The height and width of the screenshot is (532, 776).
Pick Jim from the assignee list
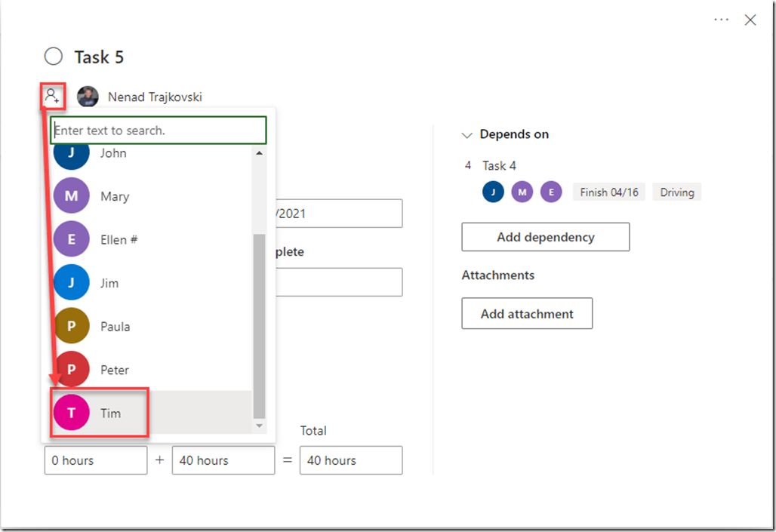109,283
